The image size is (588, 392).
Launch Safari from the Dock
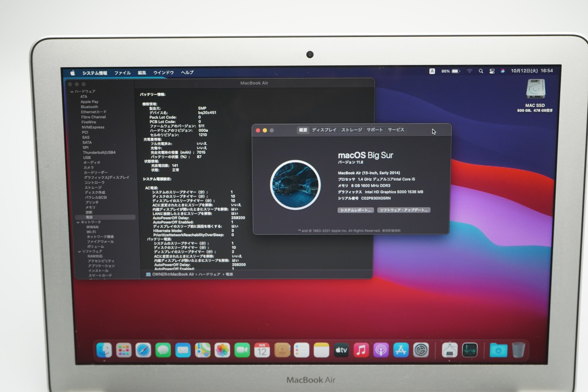point(143,350)
